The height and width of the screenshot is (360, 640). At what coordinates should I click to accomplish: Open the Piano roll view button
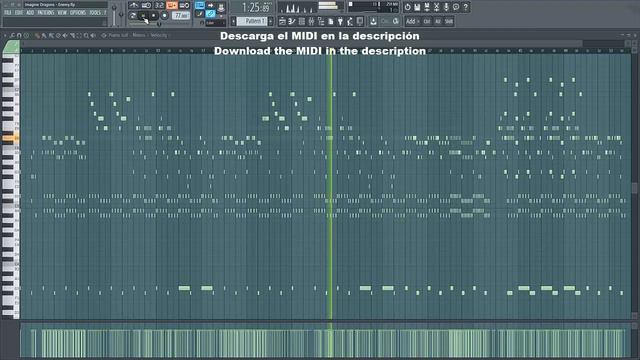[292, 21]
